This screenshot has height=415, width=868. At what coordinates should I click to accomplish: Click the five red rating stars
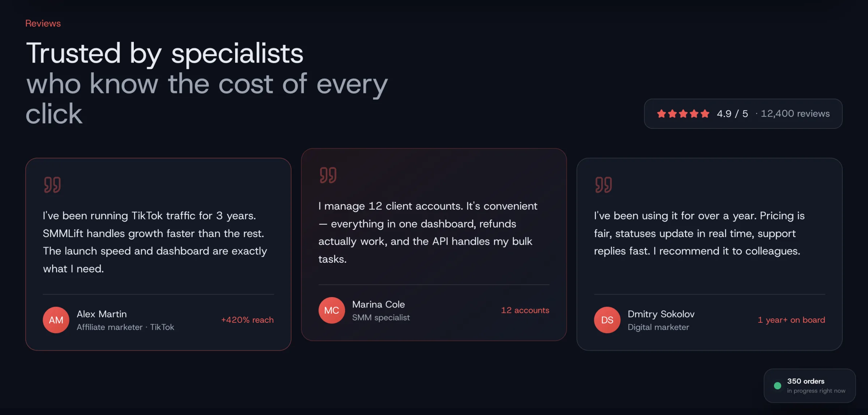click(683, 114)
